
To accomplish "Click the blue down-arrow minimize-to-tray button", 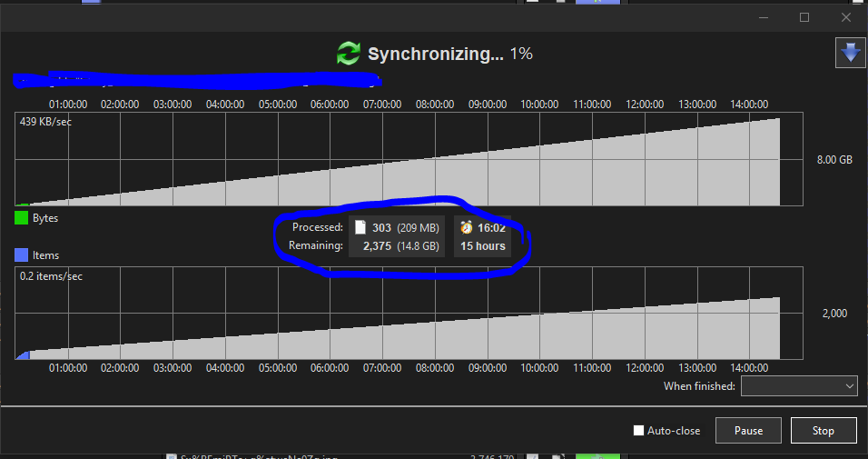I will click(x=850, y=53).
